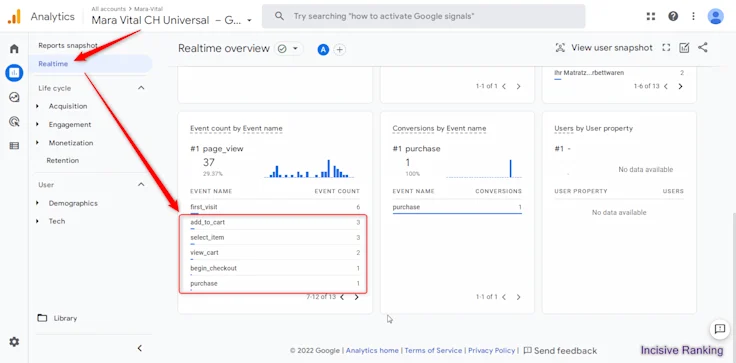Click the page_view event bar chart
This screenshot has width=736, height=363.
(309, 169)
